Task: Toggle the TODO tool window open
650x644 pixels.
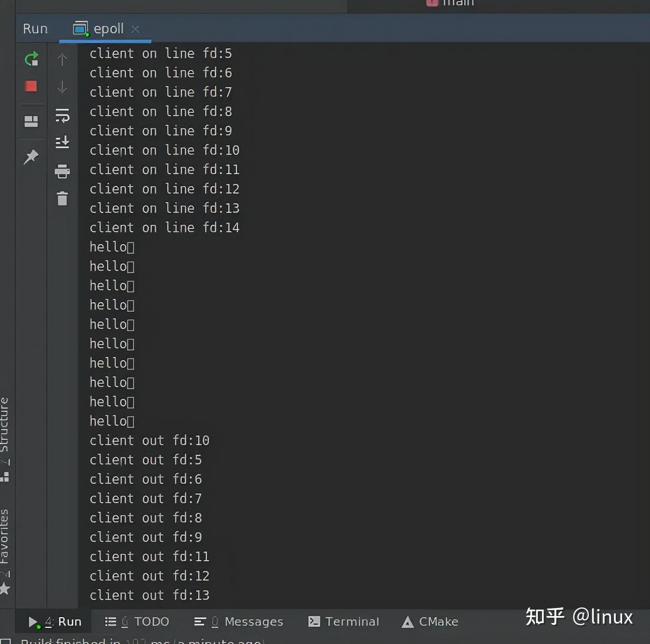Action: tap(137, 621)
